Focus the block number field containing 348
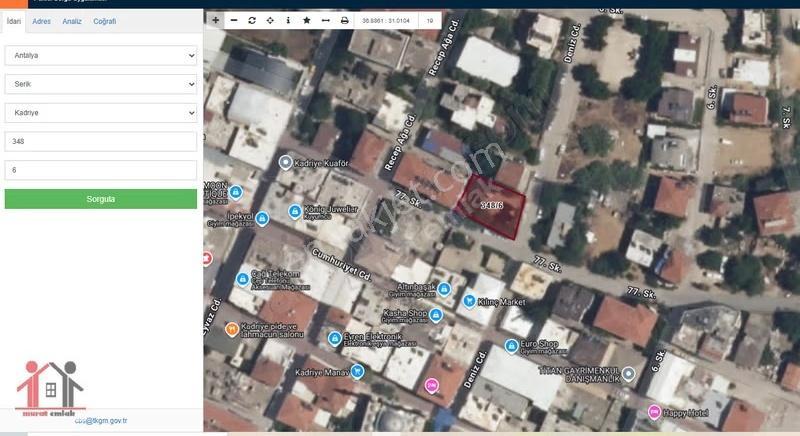800x436 pixels. tap(101, 141)
